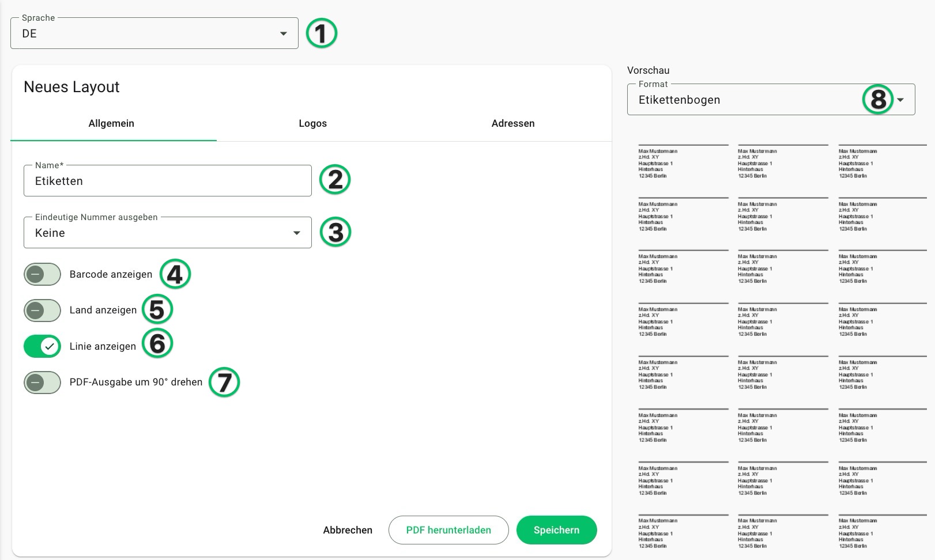This screenshot has height=560, width=935.
Task: Click the Land anzeigen label text
Action: pyautogui.click(x=103, y=311)
